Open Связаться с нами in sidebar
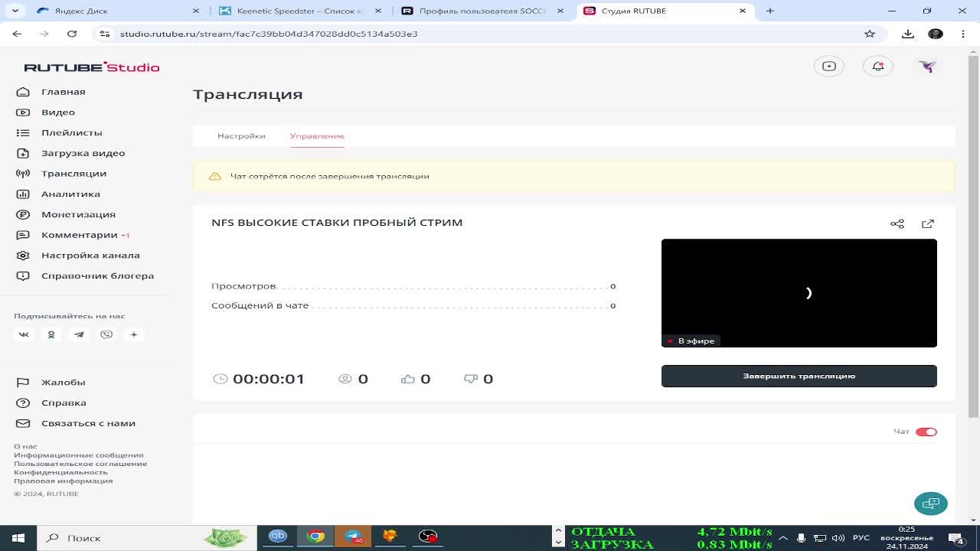980x551 pixels. point(88,423)
